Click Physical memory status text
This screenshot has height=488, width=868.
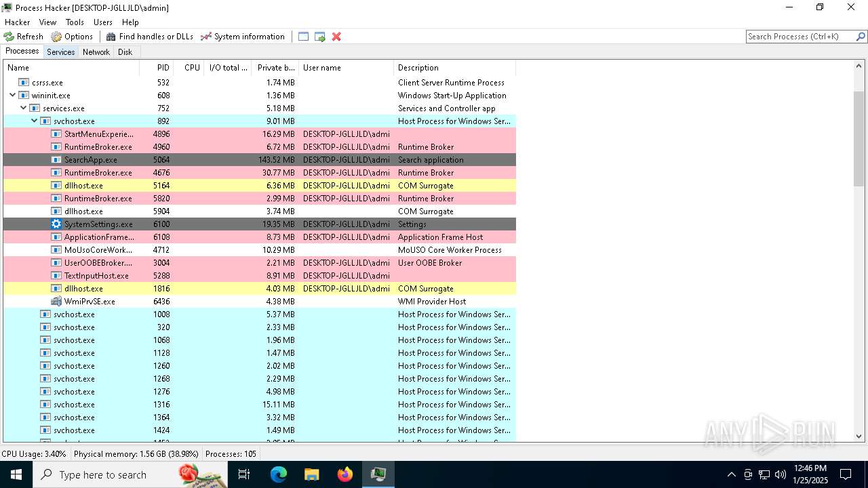tap(136, 454)
